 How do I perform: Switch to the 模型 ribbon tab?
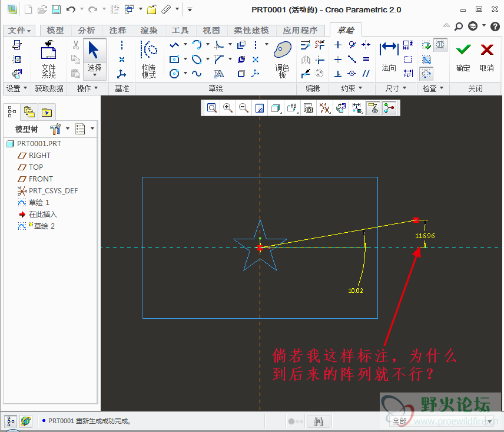55,31
